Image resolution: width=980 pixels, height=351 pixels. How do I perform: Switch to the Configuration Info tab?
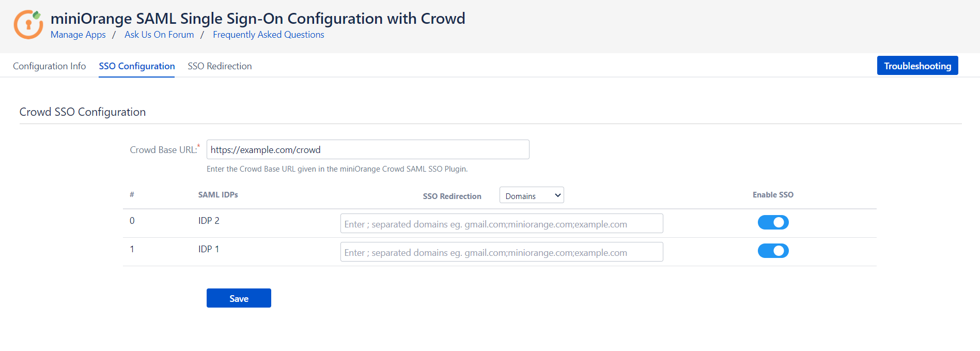pyautogui.click(x=50, y=66)
